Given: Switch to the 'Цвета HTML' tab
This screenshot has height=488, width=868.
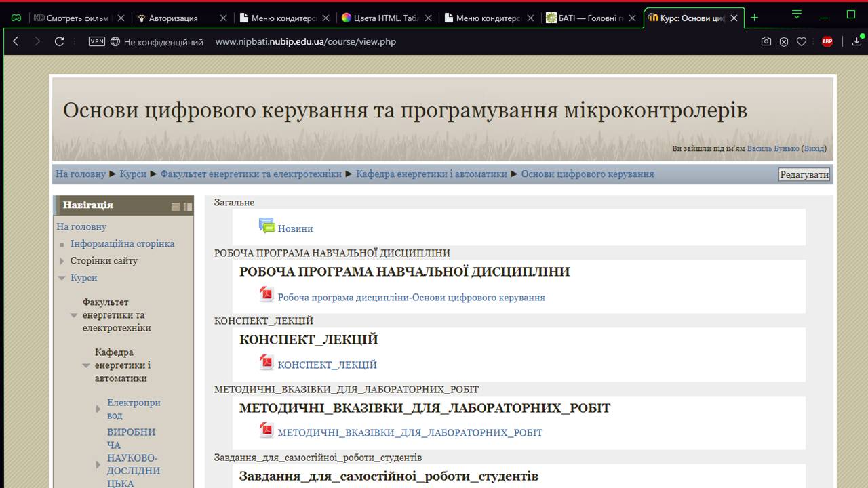Looking at the screenshot, I should (x=380, y=18).
